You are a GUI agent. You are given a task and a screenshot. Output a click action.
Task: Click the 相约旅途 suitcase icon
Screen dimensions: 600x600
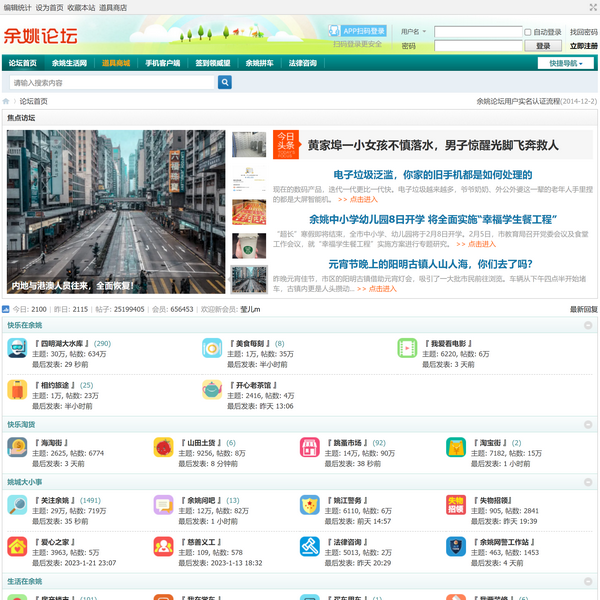17,390
